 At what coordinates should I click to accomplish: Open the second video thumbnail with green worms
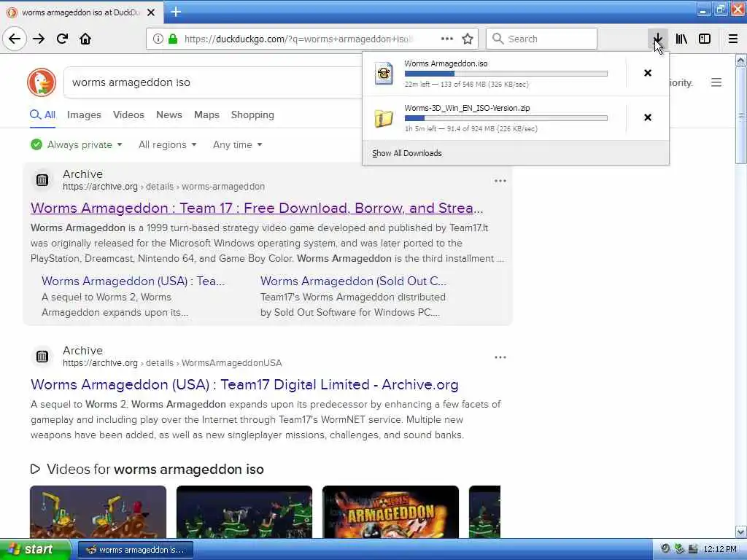click(x=244, y=512)
